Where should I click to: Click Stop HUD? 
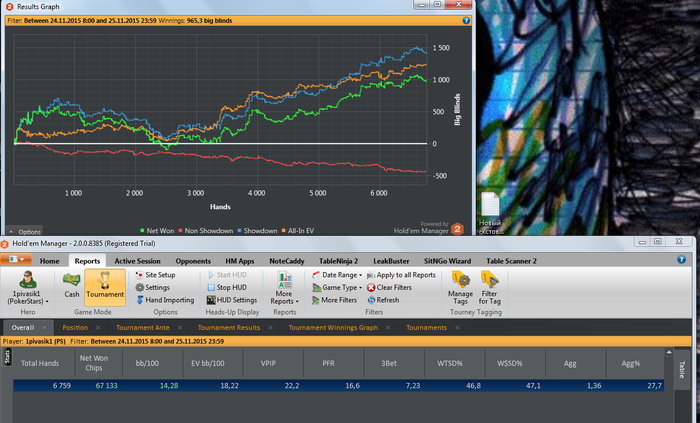227,287
